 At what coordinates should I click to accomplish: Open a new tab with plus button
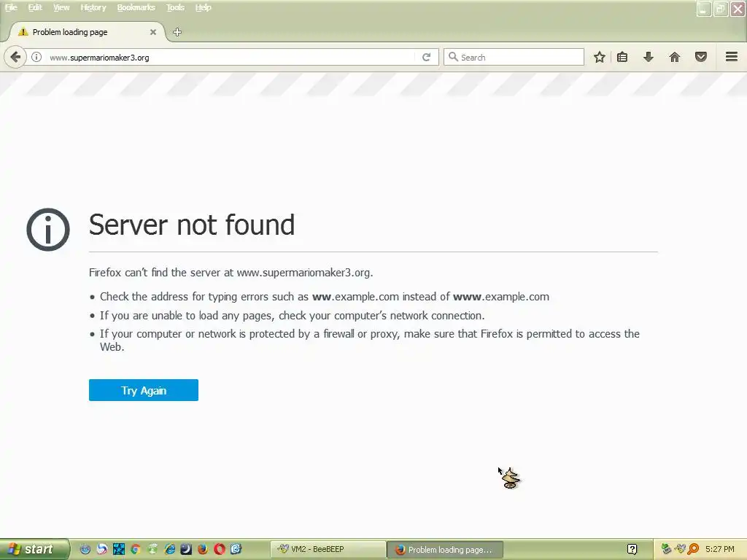177,32
